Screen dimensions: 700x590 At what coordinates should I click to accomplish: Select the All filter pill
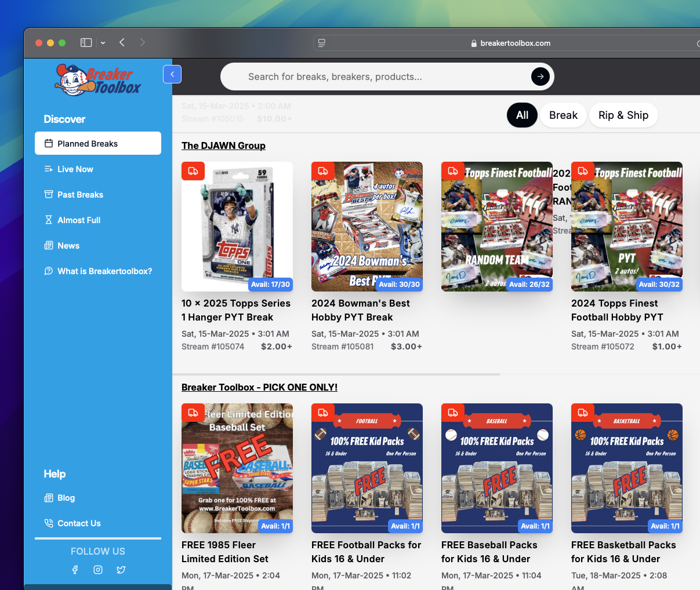pyautogui.click(x=523, y=115)
